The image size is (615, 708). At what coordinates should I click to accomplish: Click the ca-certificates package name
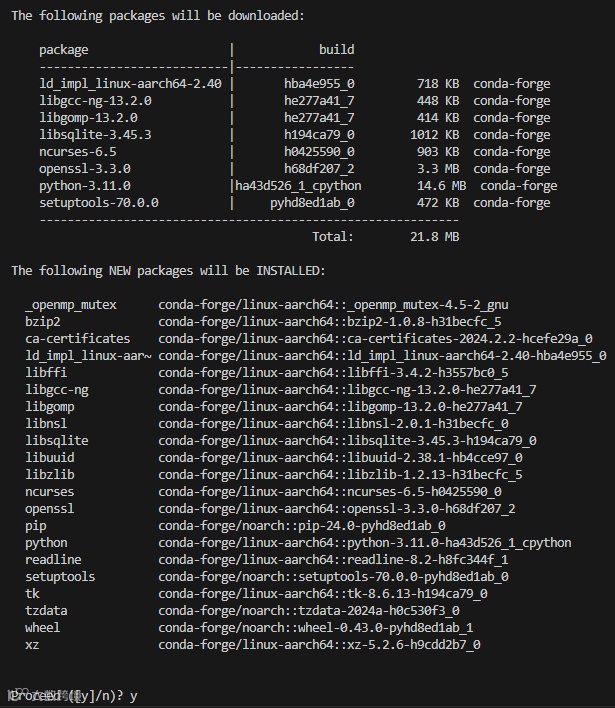77,339
